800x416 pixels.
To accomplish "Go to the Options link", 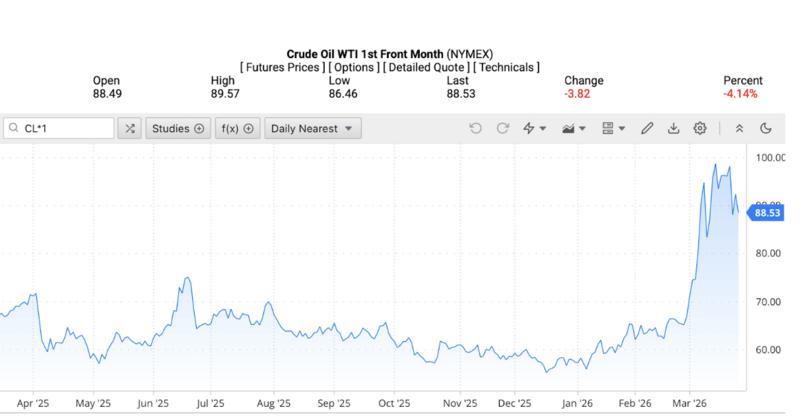I will 352,67.
